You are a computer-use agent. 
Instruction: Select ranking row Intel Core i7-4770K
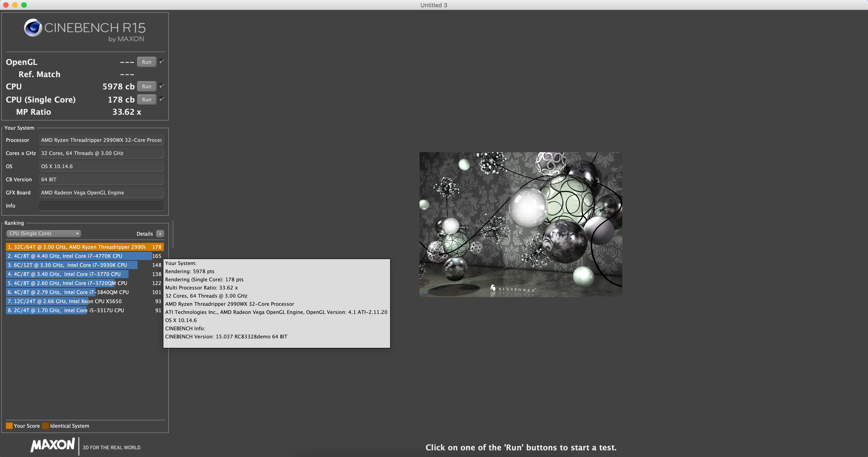click(x=85, y=256)
